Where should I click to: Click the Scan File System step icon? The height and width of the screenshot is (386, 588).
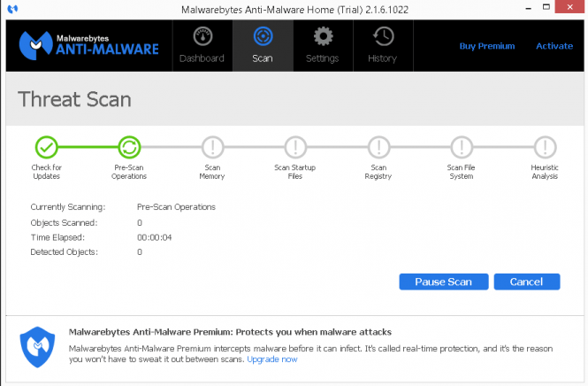(462, 147)
